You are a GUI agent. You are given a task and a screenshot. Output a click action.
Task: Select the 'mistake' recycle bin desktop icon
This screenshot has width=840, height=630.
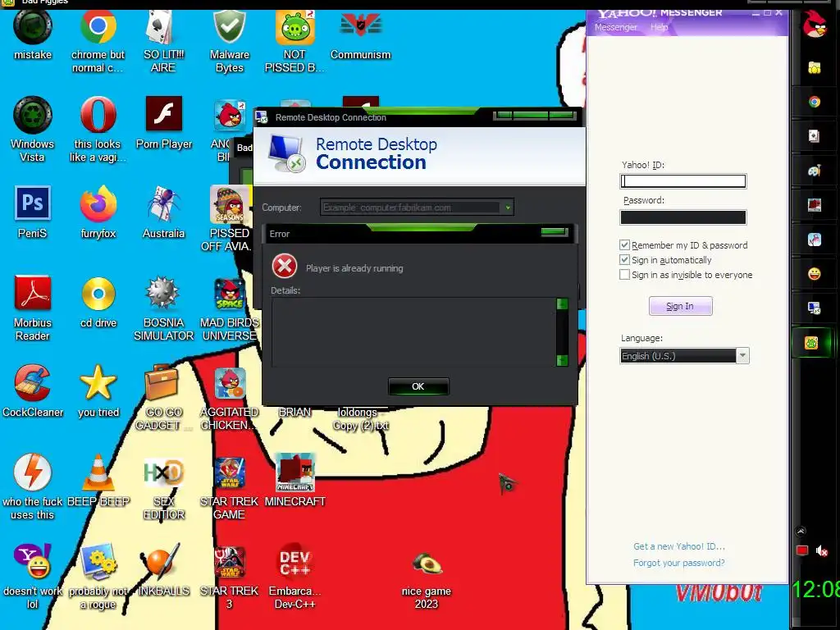tap(33, 35)
